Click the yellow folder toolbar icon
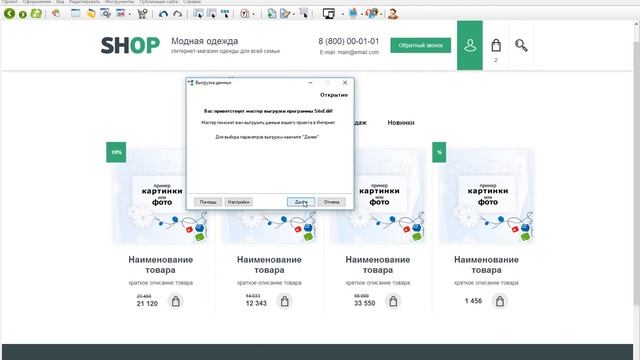 coord(91,13)
